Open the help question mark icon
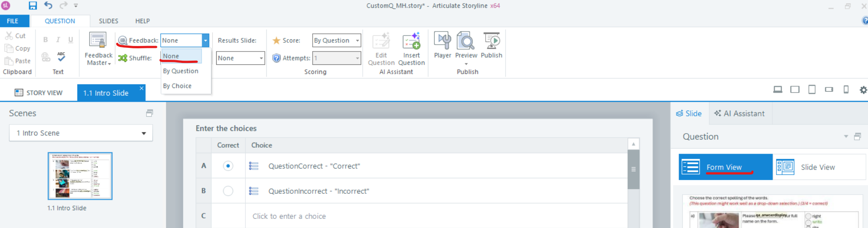The width and height of the screenshot is (868, 228). click(x=865, y=21)
